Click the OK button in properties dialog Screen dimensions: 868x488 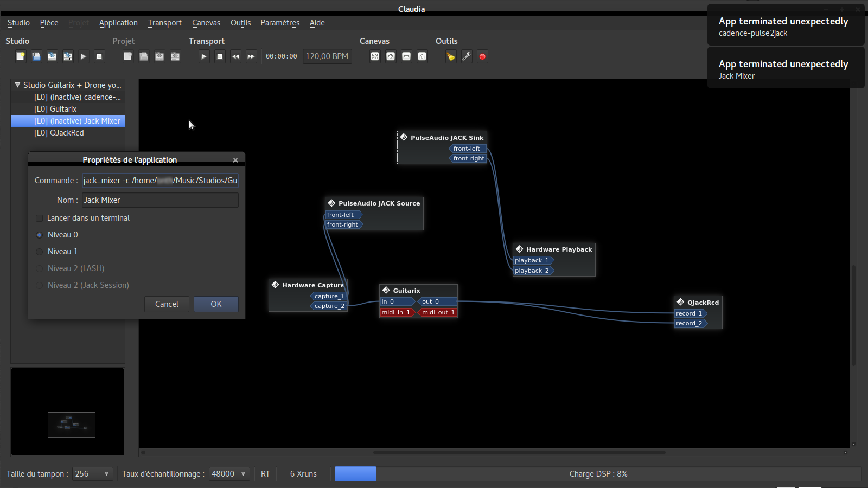coord(216,304)
